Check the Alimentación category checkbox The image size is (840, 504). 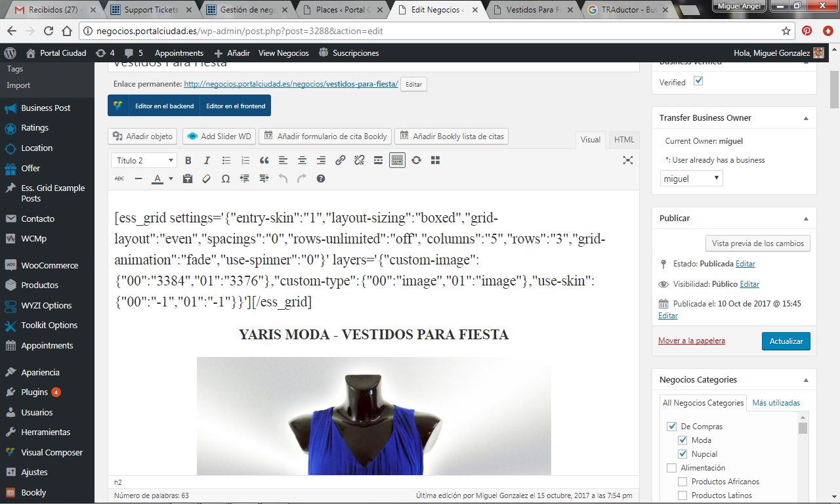tap(671, 468)
